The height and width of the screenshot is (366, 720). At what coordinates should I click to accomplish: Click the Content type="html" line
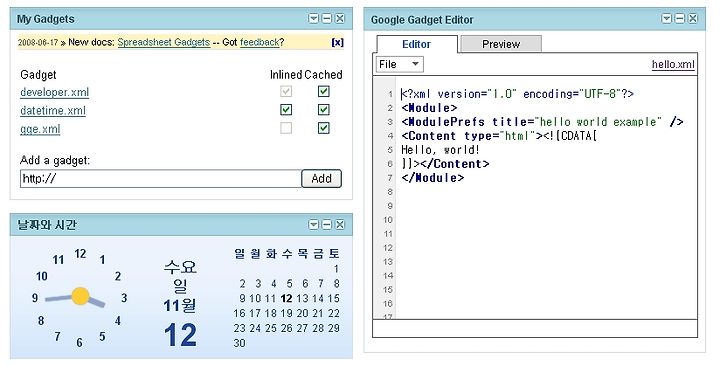tap(499, 136)
